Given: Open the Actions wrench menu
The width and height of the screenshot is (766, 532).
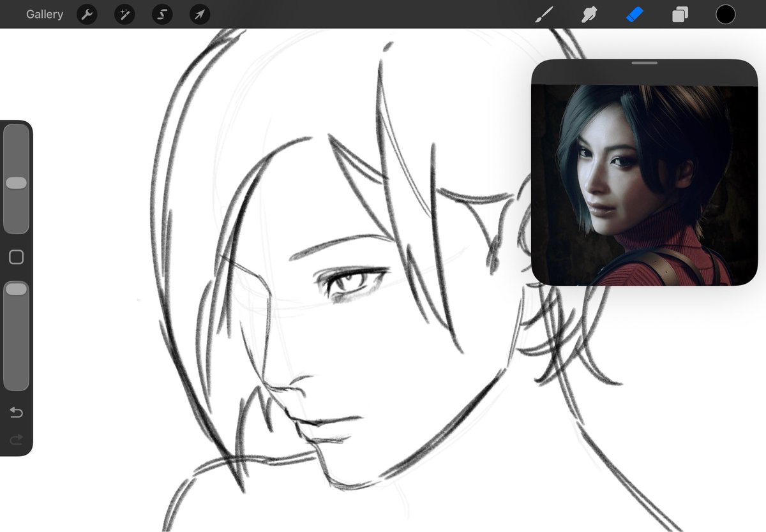Looking at the screenshot, I should pyautogui.click(x=87, y=14).
